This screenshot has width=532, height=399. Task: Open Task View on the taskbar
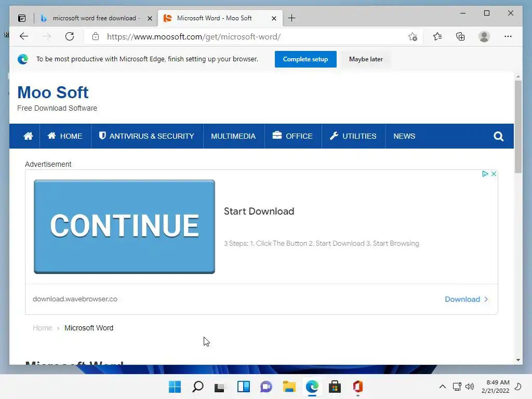pos(220,387)
